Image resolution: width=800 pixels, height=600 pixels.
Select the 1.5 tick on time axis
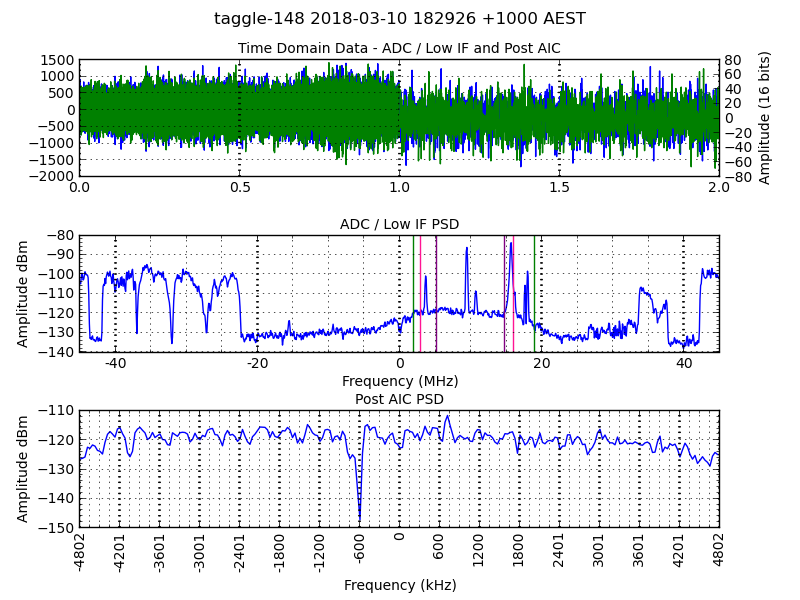tap(560, 188)
